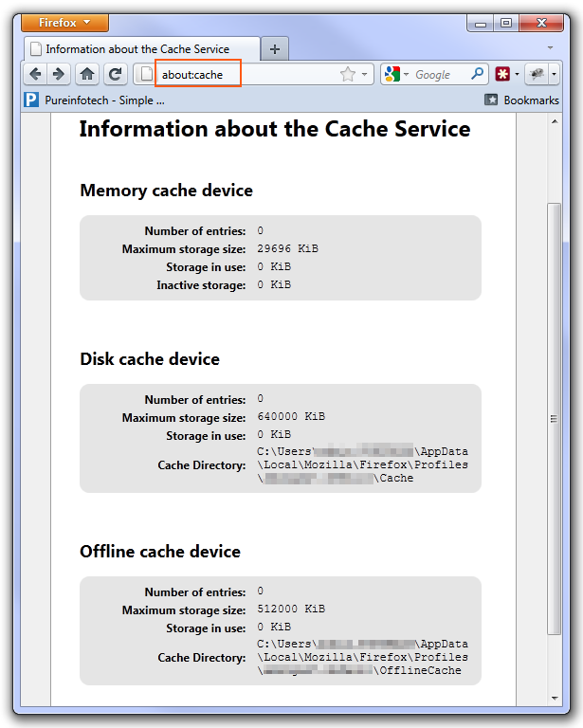This screenshot has width=583, height=728.
Task: Open a new tab with plus button
Action: coord(275,48)
